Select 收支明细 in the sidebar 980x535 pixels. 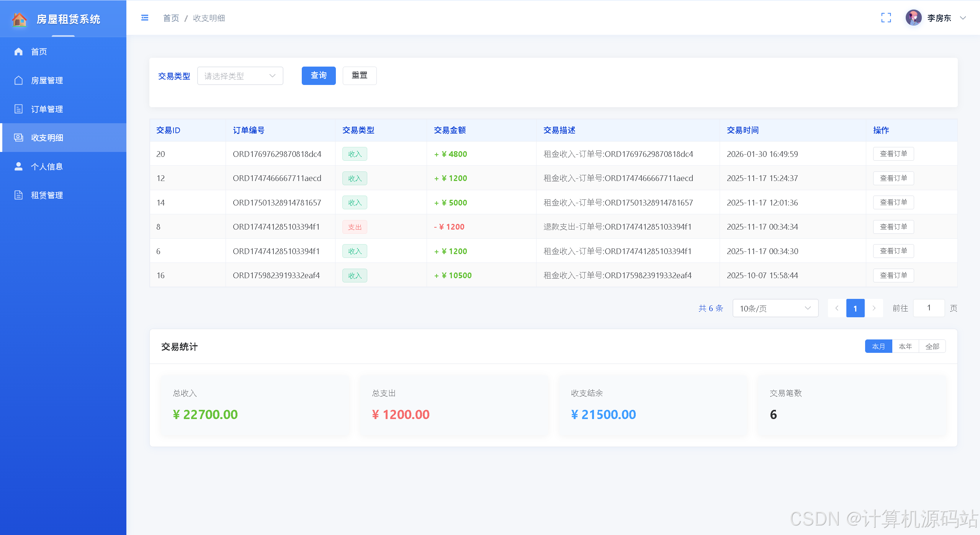click(x=47, y=138)
